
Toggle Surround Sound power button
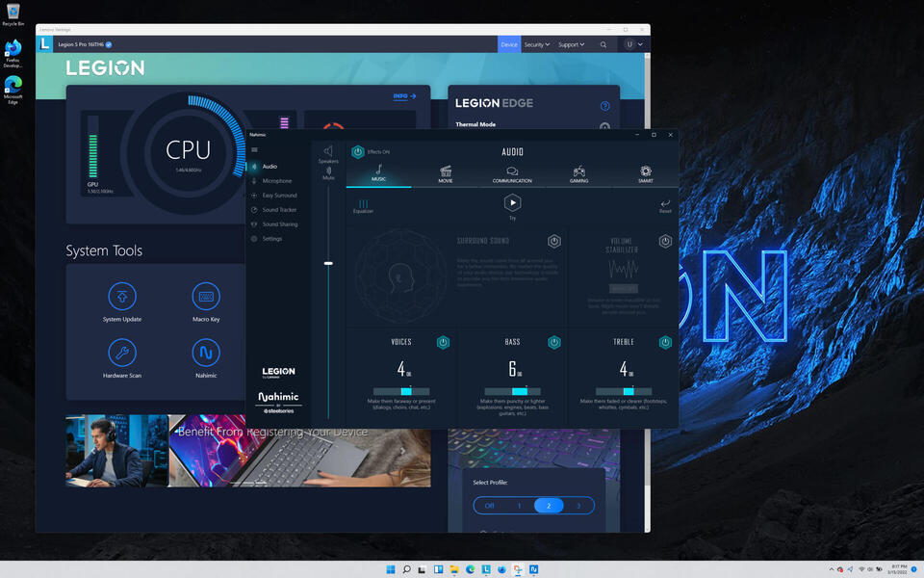point(554,241)
